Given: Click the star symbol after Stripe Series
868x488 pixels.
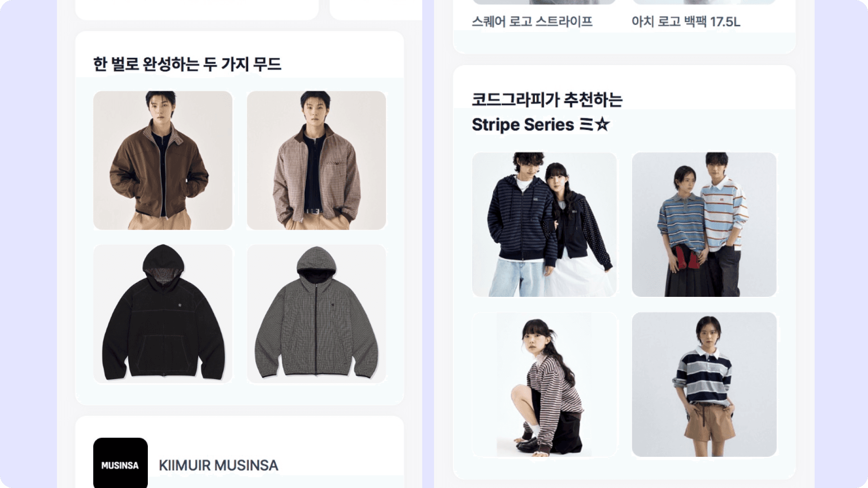Looking at the screenshot, I should pos(602,124).
